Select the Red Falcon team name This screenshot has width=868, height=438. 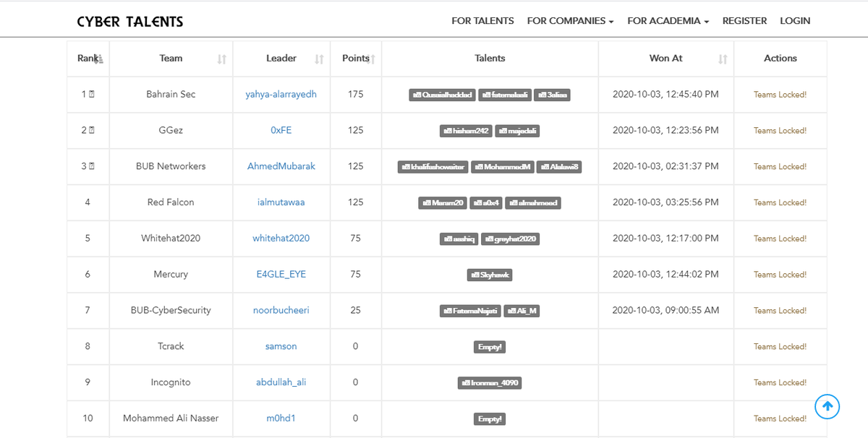tap(171, 202)
